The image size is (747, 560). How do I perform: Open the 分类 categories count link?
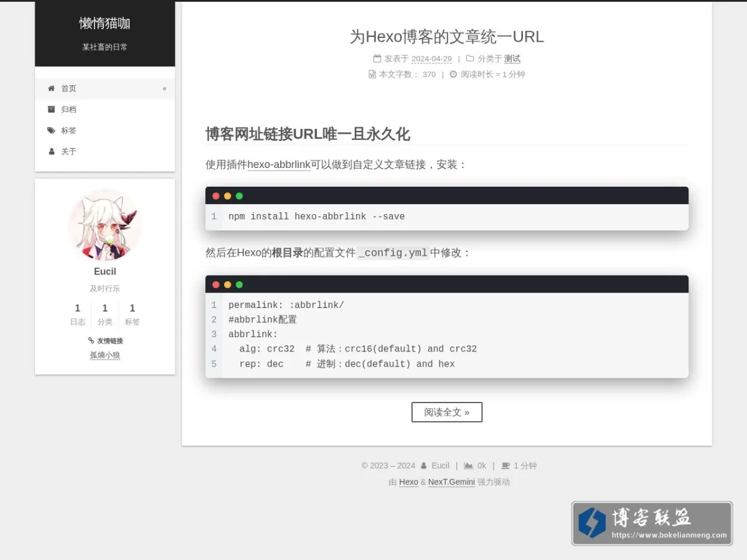point(105,315)
